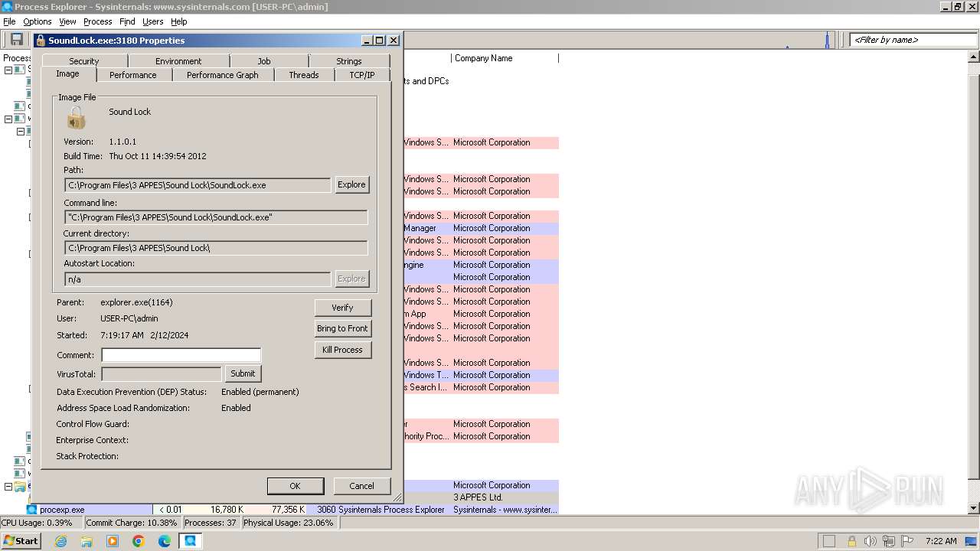Click the Comment input field
This screenshot has width=980, height=551.
pos(181,355)
